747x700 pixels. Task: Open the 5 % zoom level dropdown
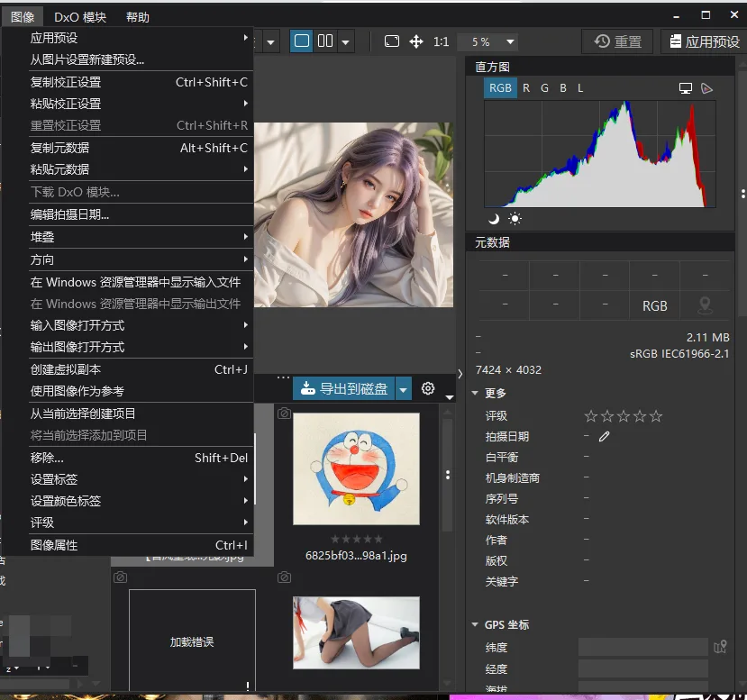(510, 42)
